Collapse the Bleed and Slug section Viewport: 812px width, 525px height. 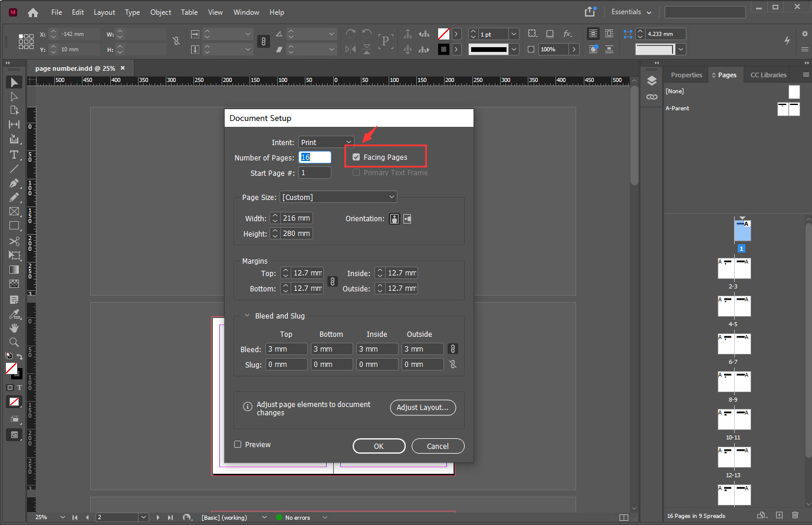coord(247,316)
